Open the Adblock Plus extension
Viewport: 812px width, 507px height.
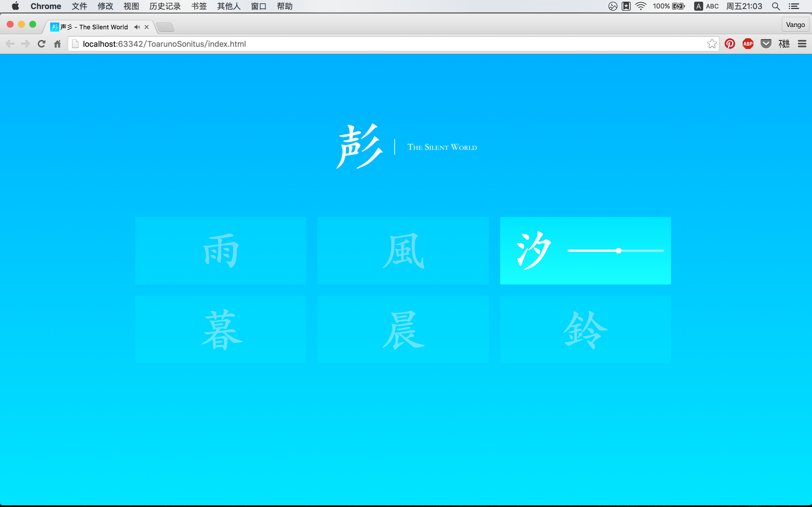pos(748,44)
